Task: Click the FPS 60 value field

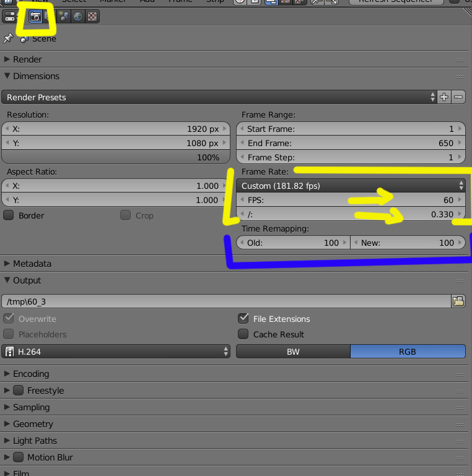Action: [351, 200]
